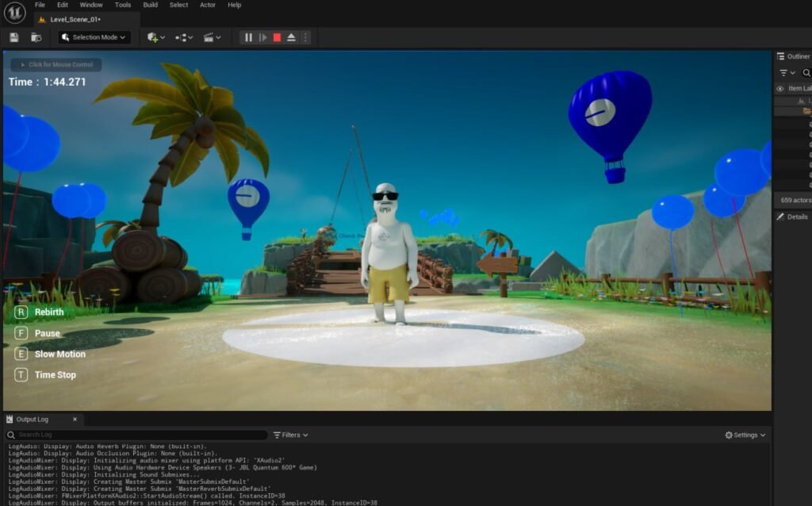Toggle the Outliner visibility eye column
812x506 pixels.
779,89
